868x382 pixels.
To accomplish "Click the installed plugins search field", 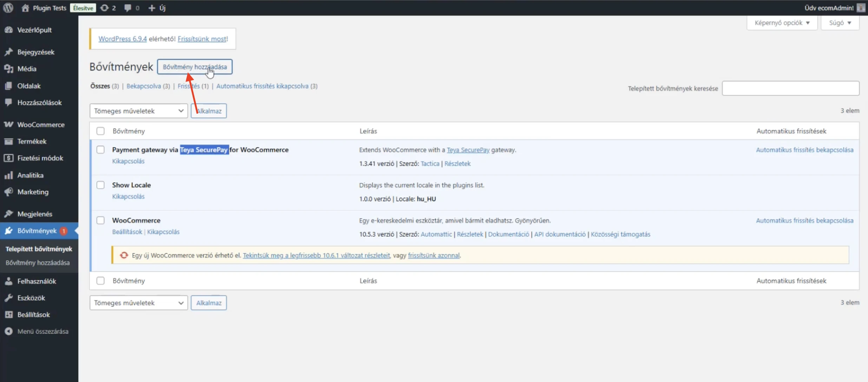I will point(790,88).
